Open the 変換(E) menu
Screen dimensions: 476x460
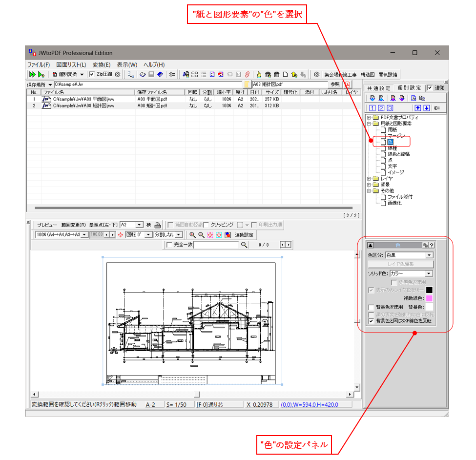coord(101,64)
